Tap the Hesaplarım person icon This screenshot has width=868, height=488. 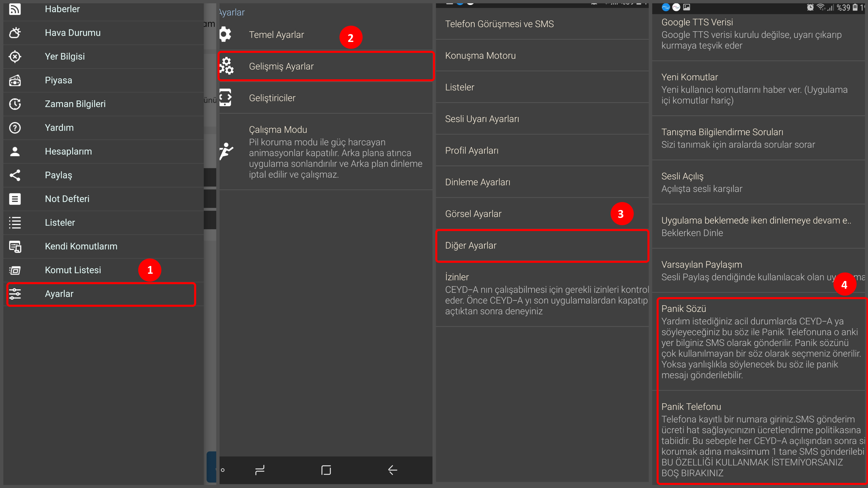(15, 151)
